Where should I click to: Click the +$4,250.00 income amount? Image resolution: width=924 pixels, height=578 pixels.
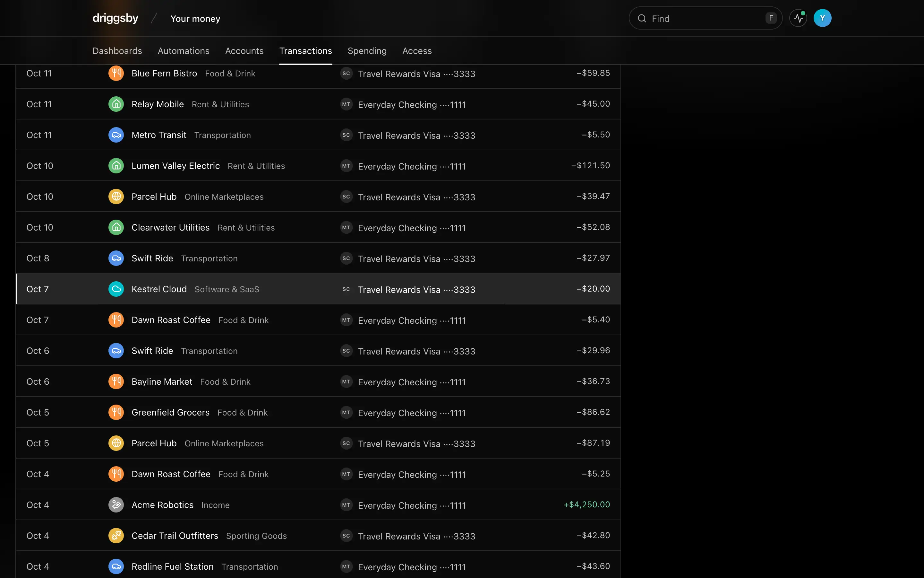point(587,504)
